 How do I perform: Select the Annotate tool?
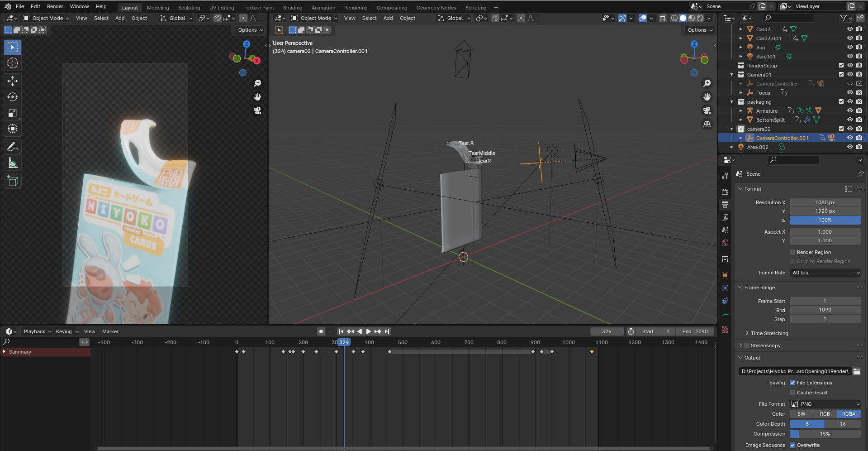point(12,146)
